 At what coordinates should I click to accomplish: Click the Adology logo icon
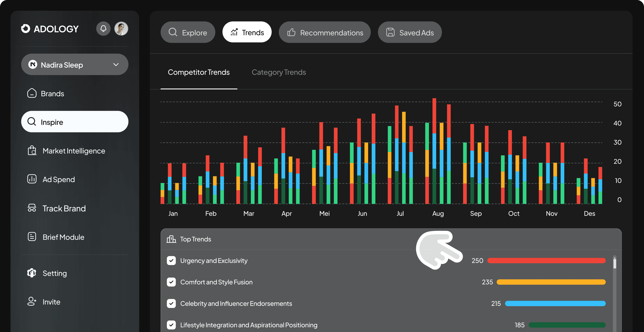(25, 28)
